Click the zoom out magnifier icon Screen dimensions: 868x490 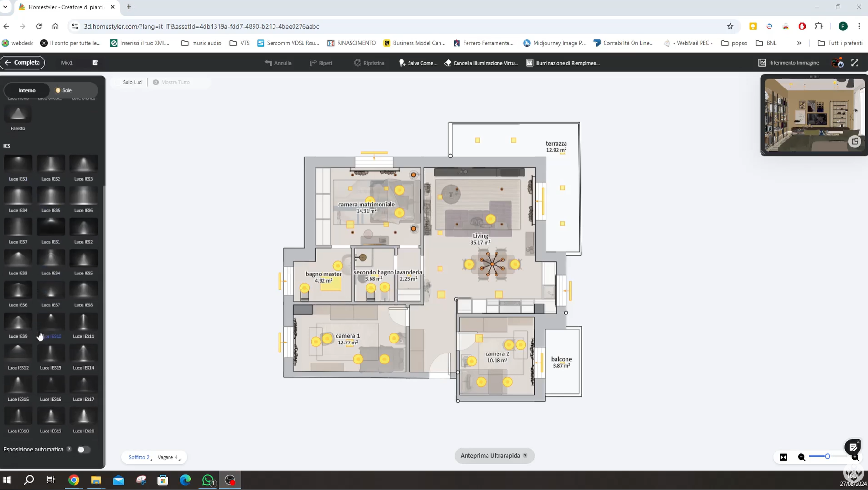[x=801, y=457]
